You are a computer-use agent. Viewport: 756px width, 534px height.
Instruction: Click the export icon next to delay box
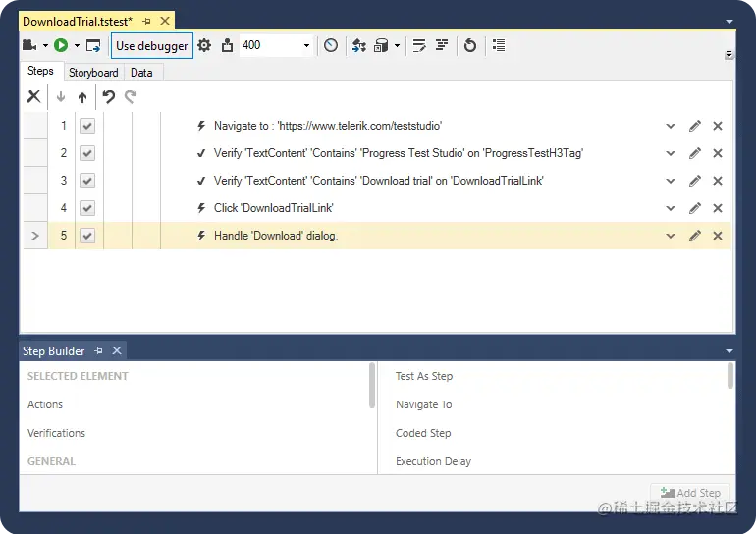(227, 45)
